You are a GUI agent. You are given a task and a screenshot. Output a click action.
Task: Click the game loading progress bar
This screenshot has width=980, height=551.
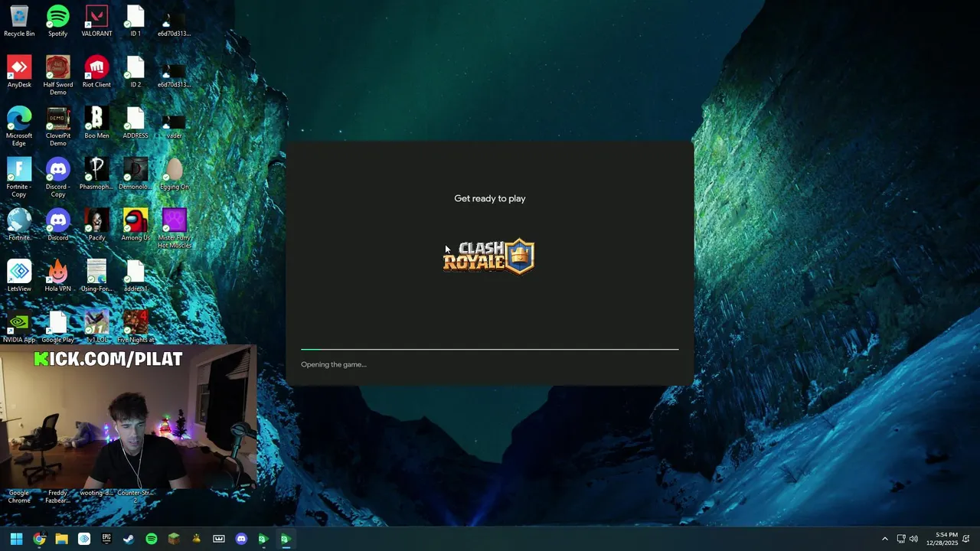pos(490,349)
